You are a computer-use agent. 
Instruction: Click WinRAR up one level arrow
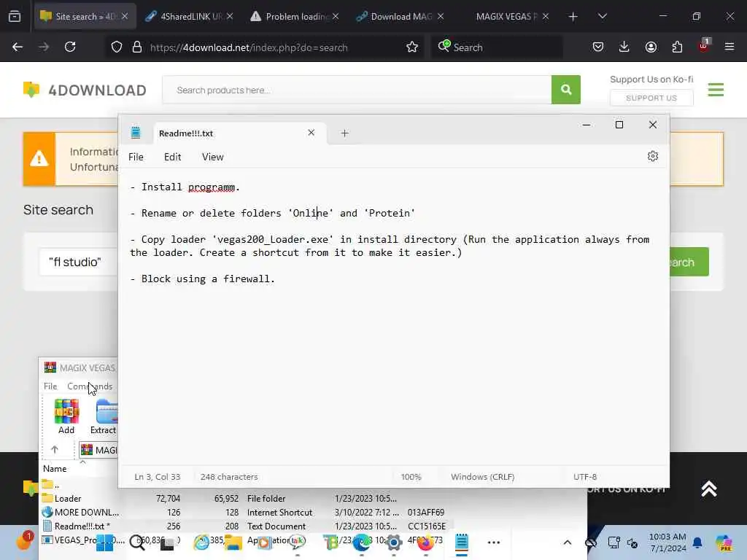click(x=54, y=449)
